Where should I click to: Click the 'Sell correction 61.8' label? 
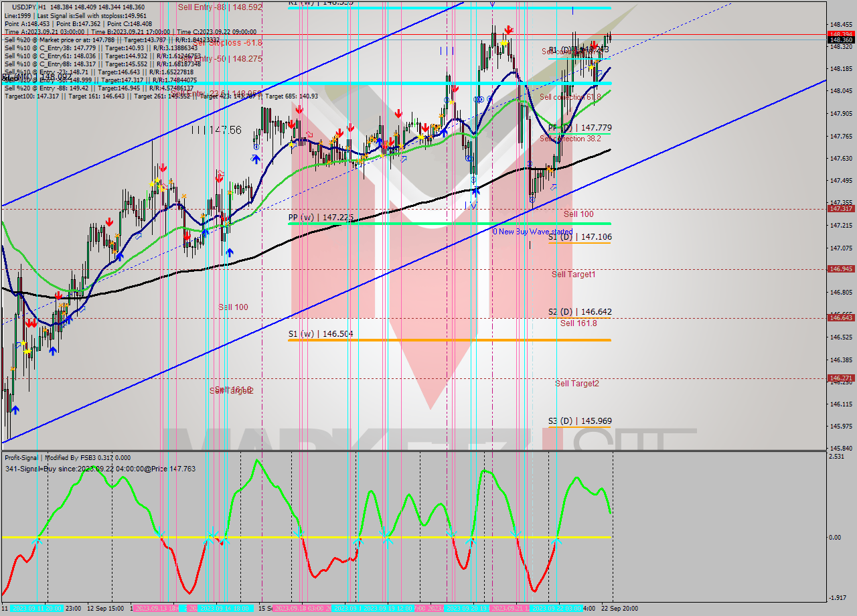(570, 97)
